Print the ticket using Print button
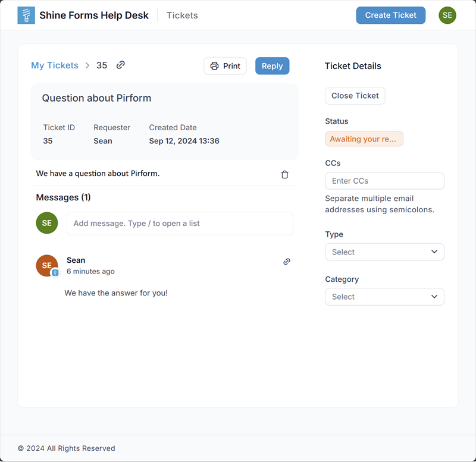This screenshot has height=462, width=476. click(225, 66)
